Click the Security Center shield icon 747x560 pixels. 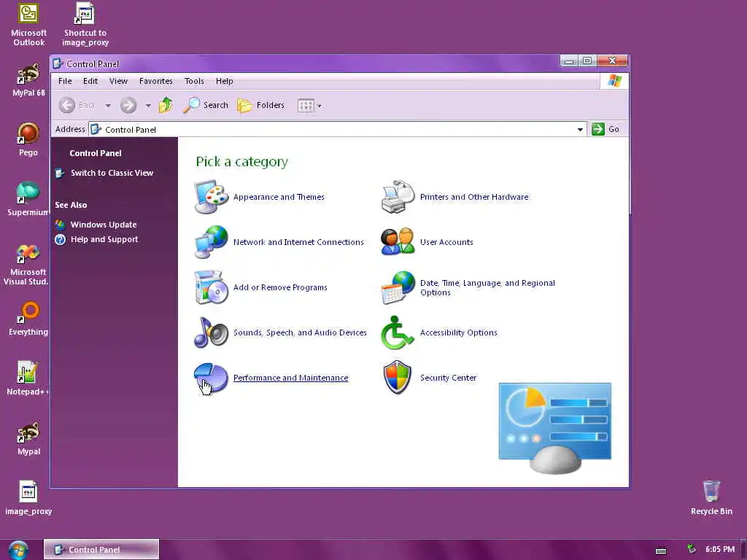[x=398, y=378]
